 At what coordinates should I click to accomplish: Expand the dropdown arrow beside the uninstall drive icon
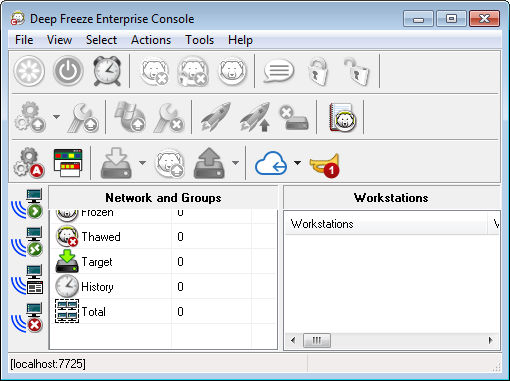point(235,163)
